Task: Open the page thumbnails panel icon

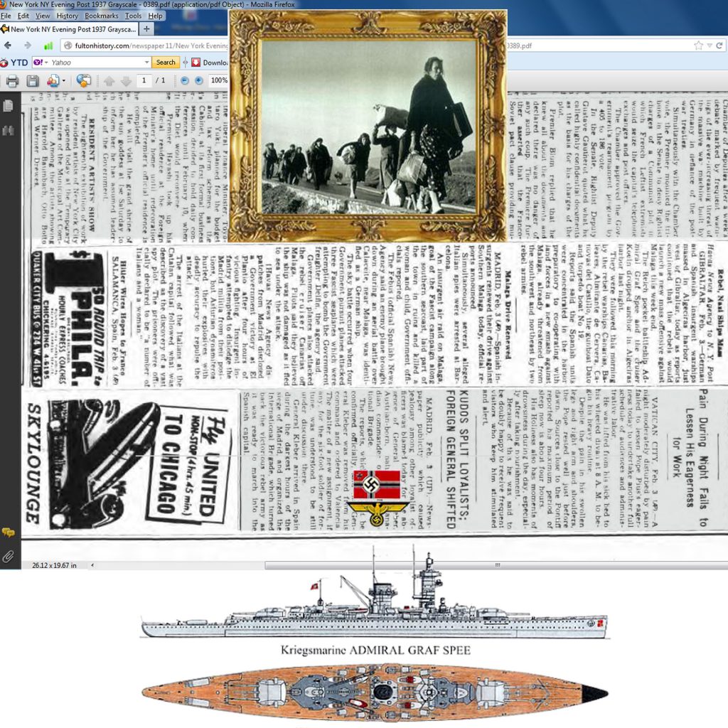Action: (x=8, y=107)
